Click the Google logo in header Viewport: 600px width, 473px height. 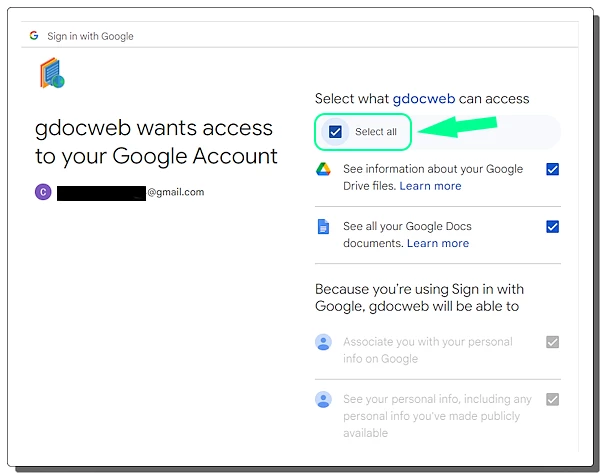[34, 35]
